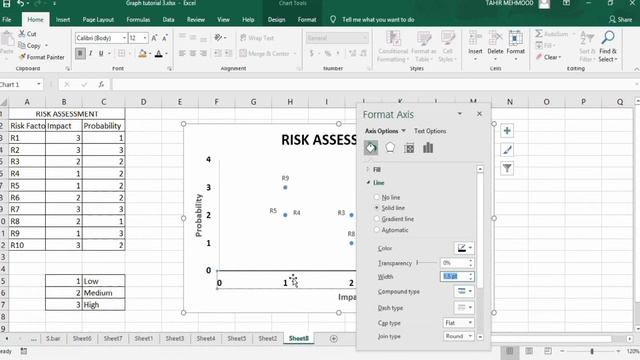Close the Format Axis pane
The height and width of the screenshot is (360, 640).
(x=479, y=114)
